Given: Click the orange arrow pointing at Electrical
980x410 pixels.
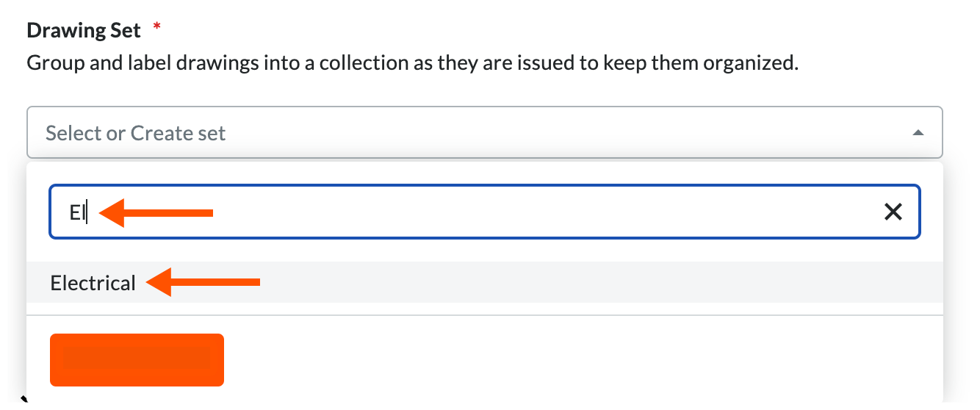Looking at the screenshot, I should (203, 282).
